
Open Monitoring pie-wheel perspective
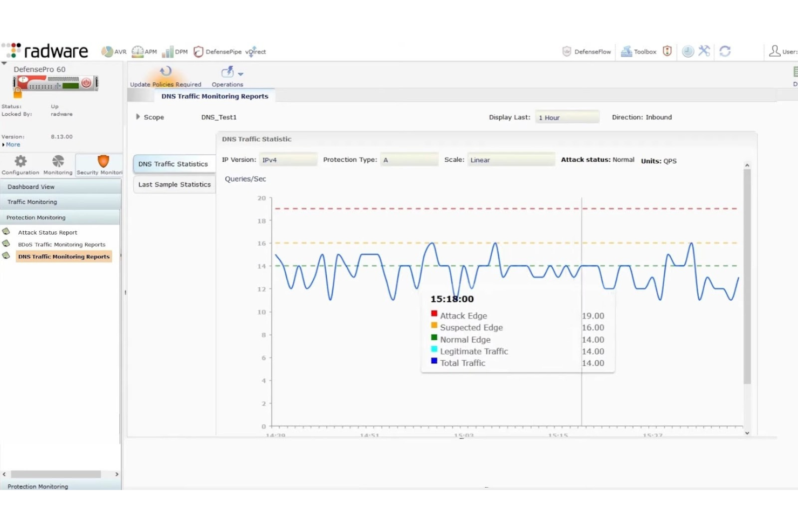(58, 161)
